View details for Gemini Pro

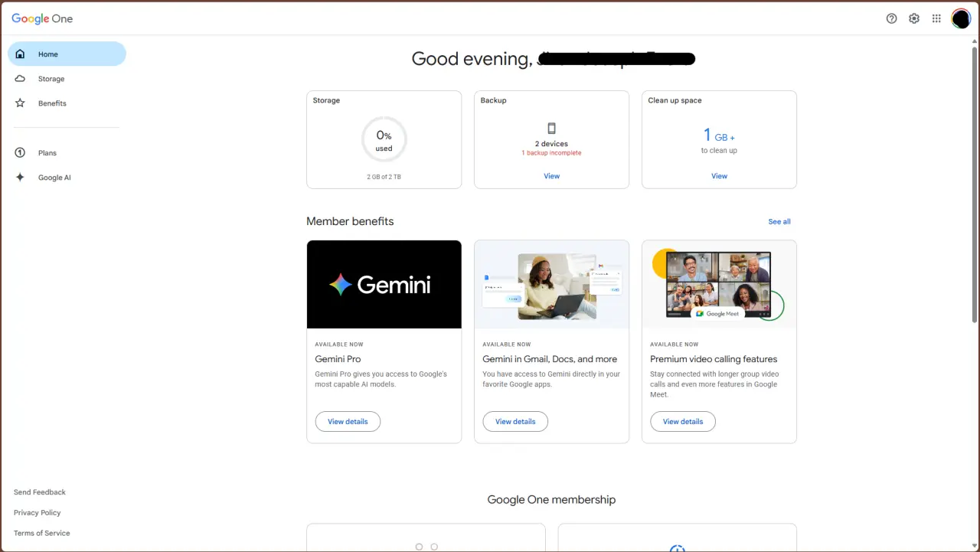[348, 422]
